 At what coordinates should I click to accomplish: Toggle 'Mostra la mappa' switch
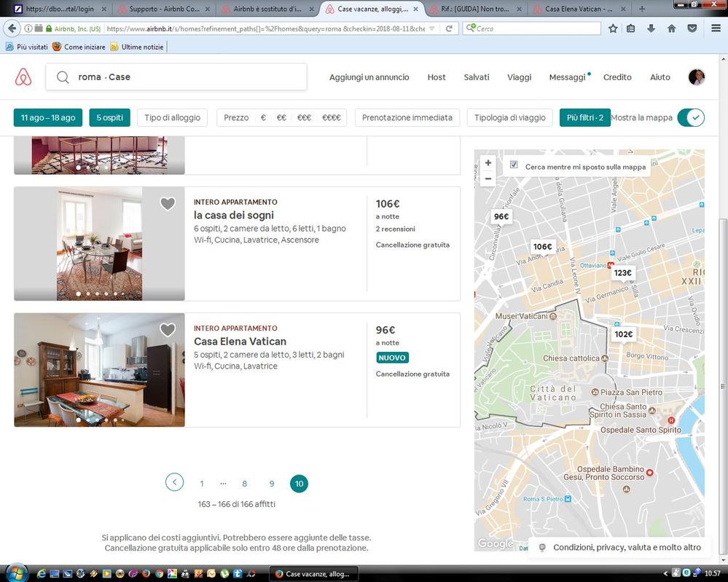[x=690, y=117]
